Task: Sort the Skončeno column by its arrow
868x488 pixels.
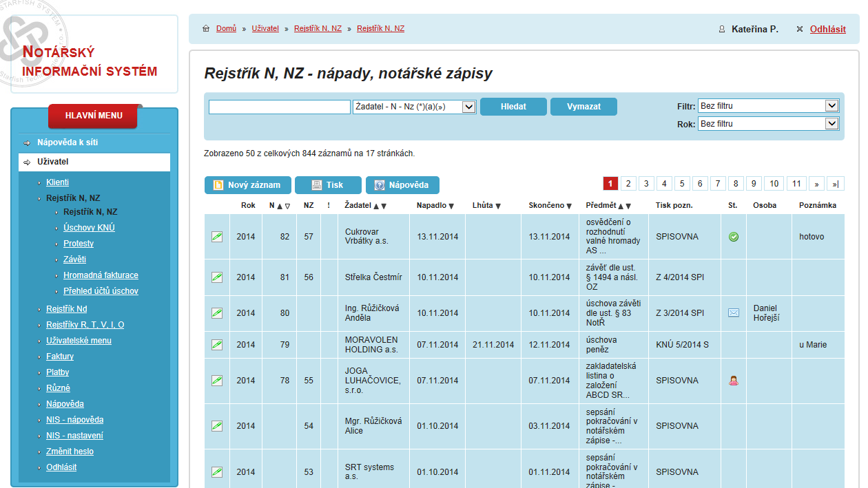Action: (x=569, y=206)
